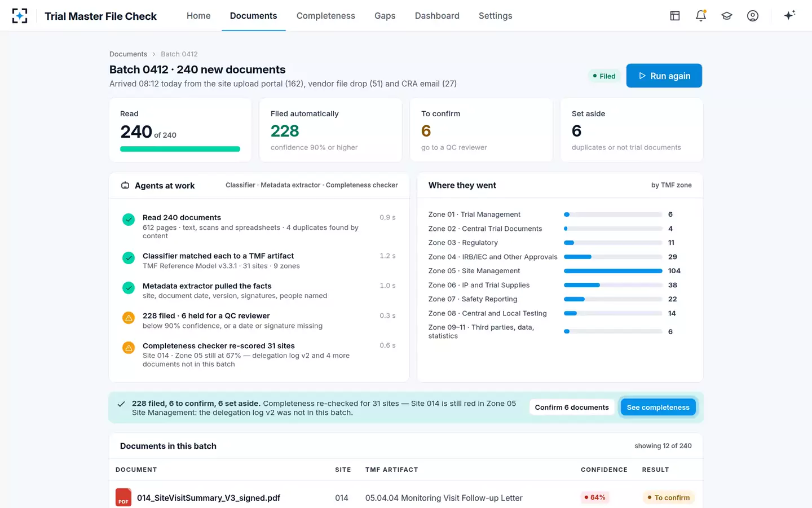Open the Filed automatically 228 card
The image size is (812, 508).
(330, 130)
